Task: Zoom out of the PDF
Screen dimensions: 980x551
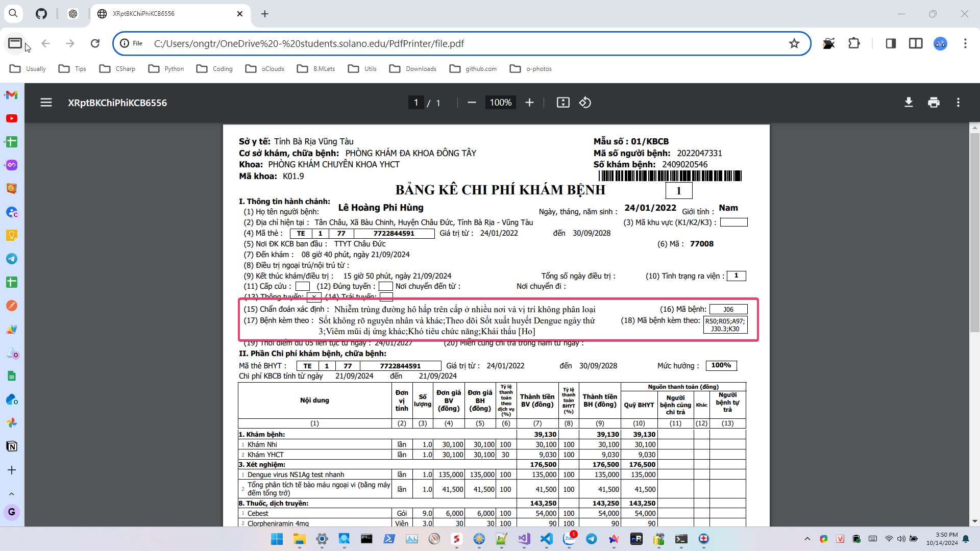Action: click(472, 103)
